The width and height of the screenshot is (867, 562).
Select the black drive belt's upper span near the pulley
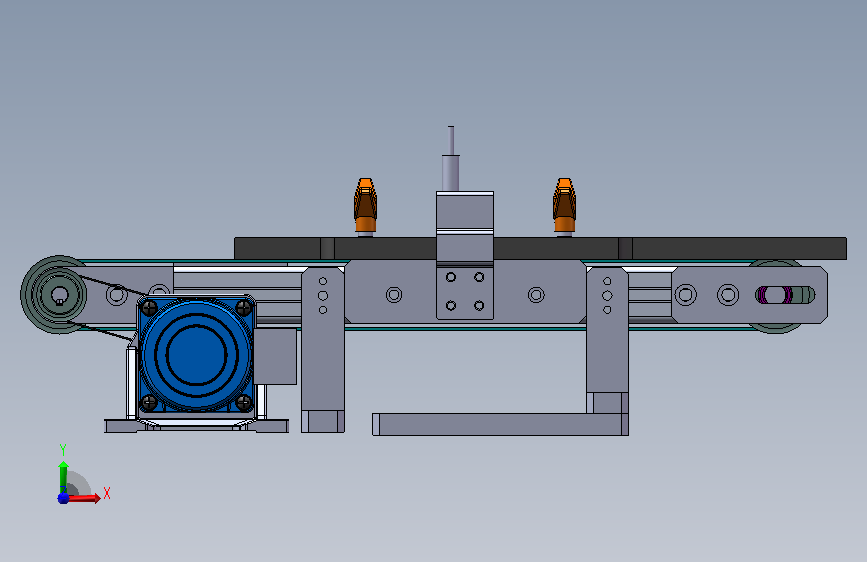tap(111, 284)
